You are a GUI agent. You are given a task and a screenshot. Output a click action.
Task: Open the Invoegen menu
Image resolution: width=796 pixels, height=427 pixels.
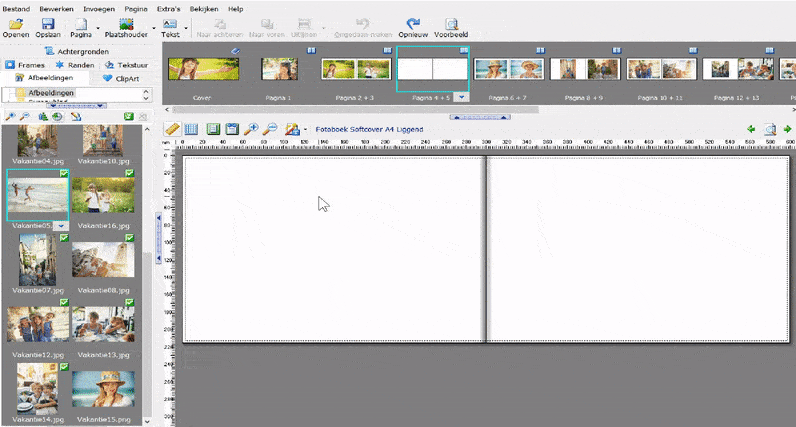[x=97, y=8]
